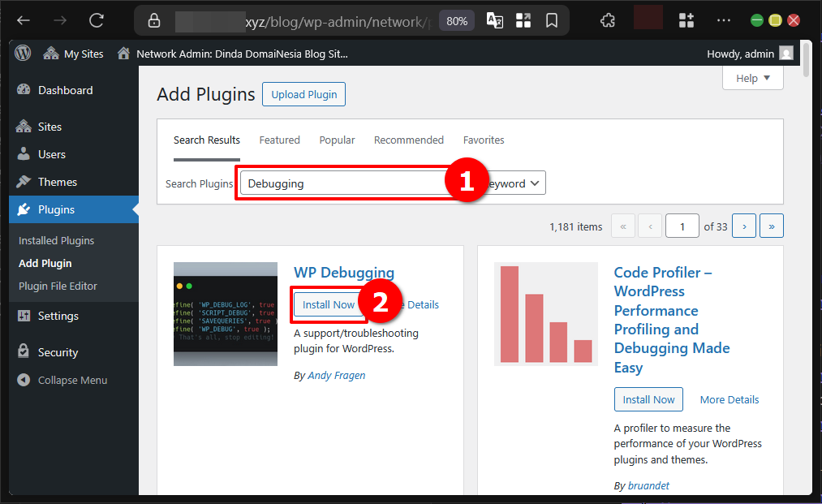Switch to the Popular plugins tab

click(337, 140)
